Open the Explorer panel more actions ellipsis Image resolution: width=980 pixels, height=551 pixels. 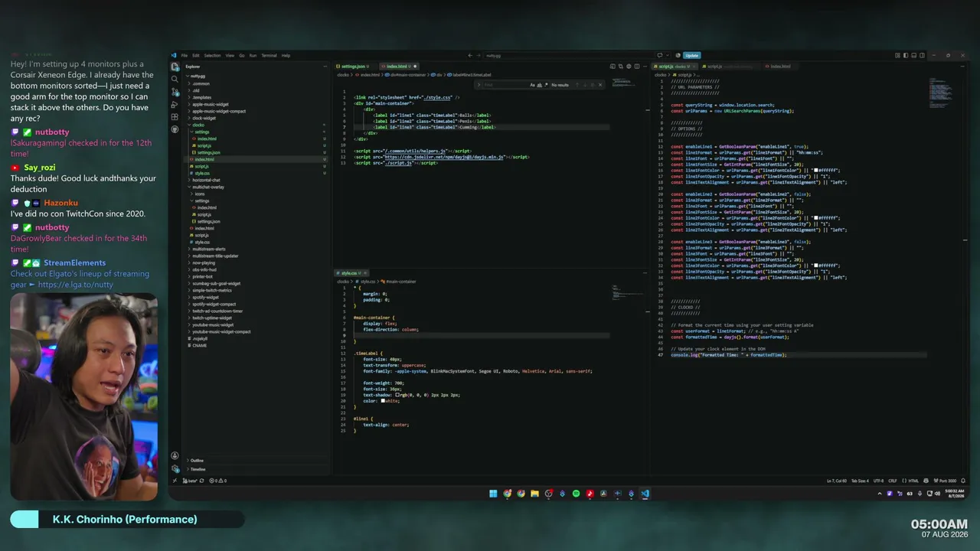[x=325, y=67]
